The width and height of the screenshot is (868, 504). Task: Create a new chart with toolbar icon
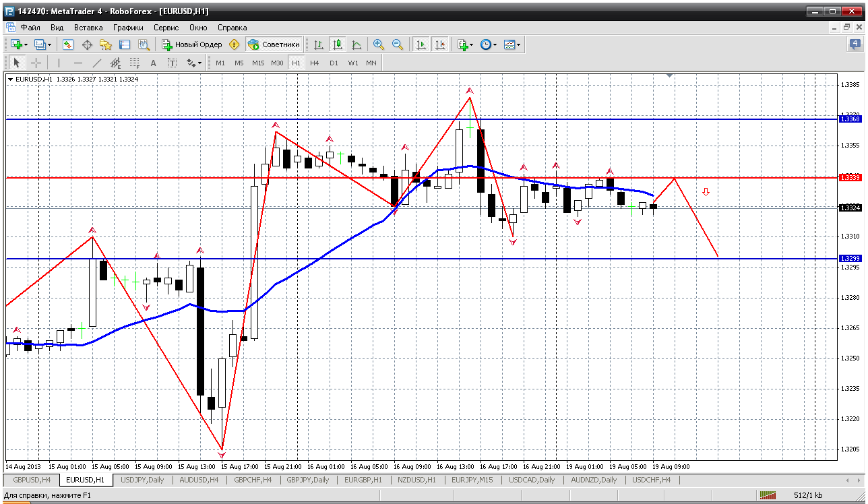click(16, 44)
